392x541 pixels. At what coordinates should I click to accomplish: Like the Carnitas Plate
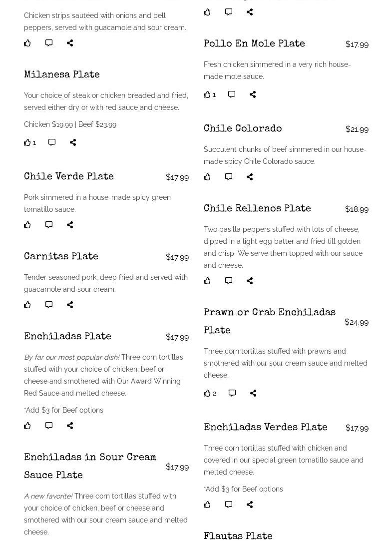click(27, 305)
